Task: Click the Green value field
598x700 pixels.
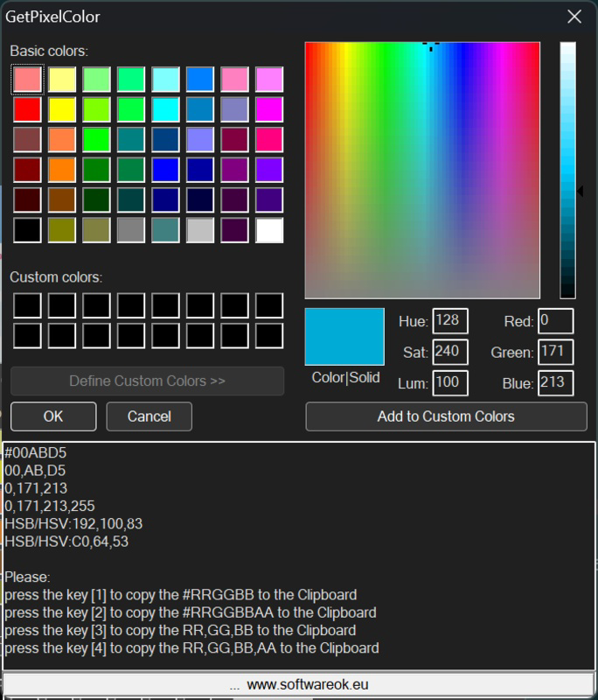Action: [x=556, y=352]
